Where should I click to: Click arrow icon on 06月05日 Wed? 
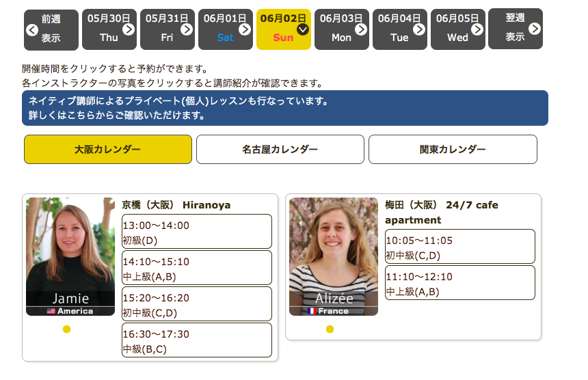pos(477,29)
